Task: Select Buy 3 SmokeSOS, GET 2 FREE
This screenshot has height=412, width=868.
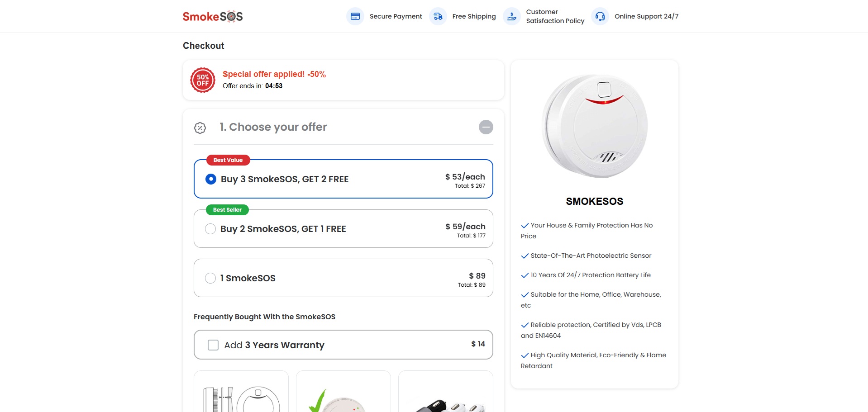Action: point(211,179)
